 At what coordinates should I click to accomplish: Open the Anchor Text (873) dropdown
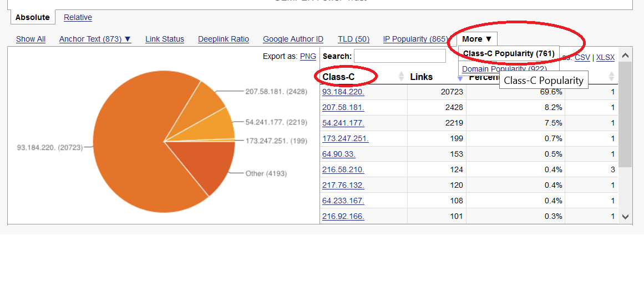pos(95,39)
